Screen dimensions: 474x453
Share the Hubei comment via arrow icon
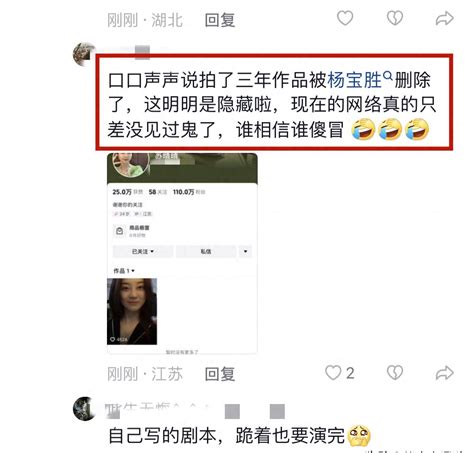(x=445, y=18)
